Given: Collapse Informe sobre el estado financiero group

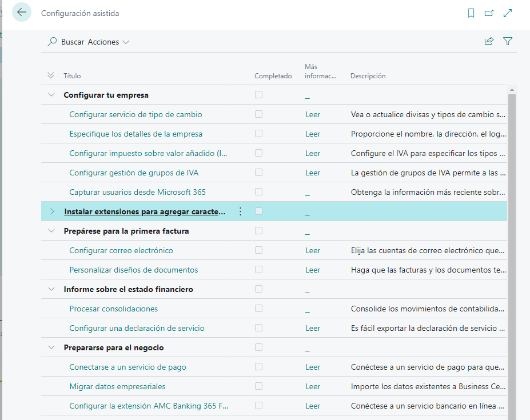Looking at the screenshot, I should (x=51, y=289).
